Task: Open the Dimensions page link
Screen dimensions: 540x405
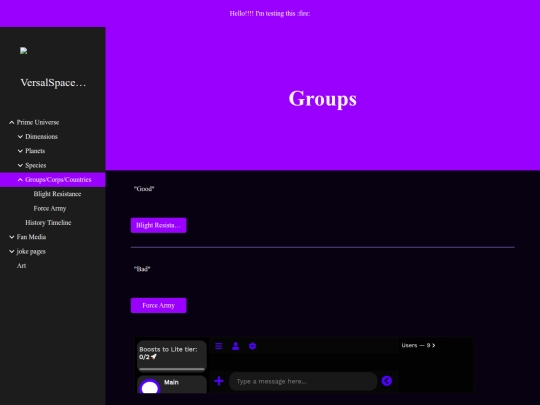Action: (x=41, y=137)
